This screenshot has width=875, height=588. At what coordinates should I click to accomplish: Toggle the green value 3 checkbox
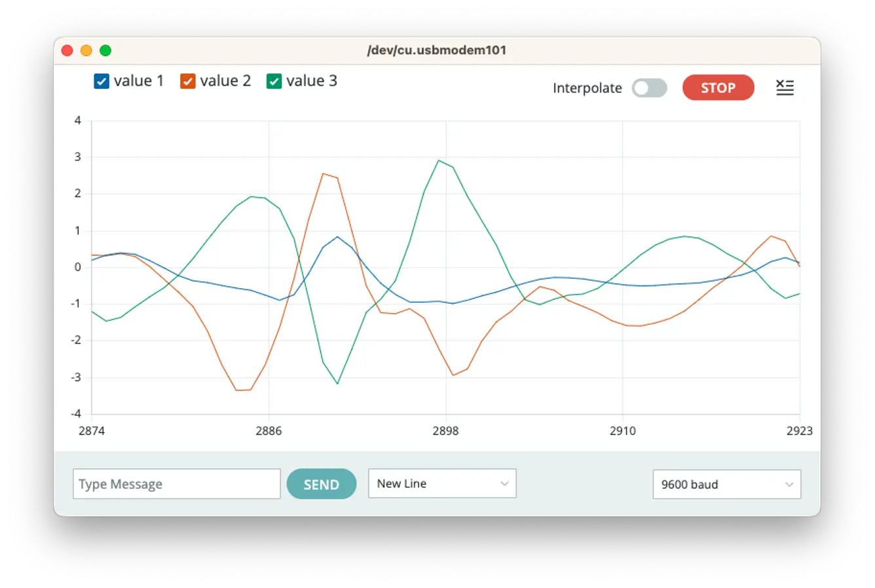(x=274, y=81)
